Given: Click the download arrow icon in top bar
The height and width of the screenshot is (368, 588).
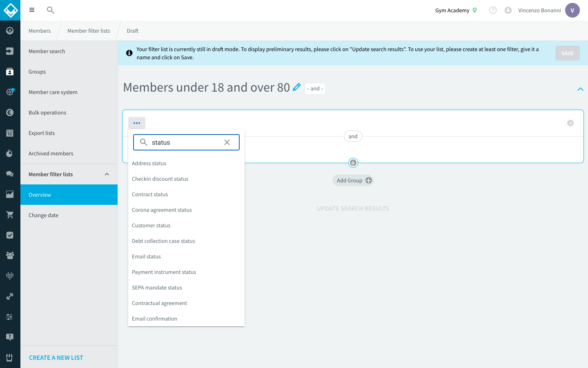Looking at the screenshot, I should pos(508,10).
